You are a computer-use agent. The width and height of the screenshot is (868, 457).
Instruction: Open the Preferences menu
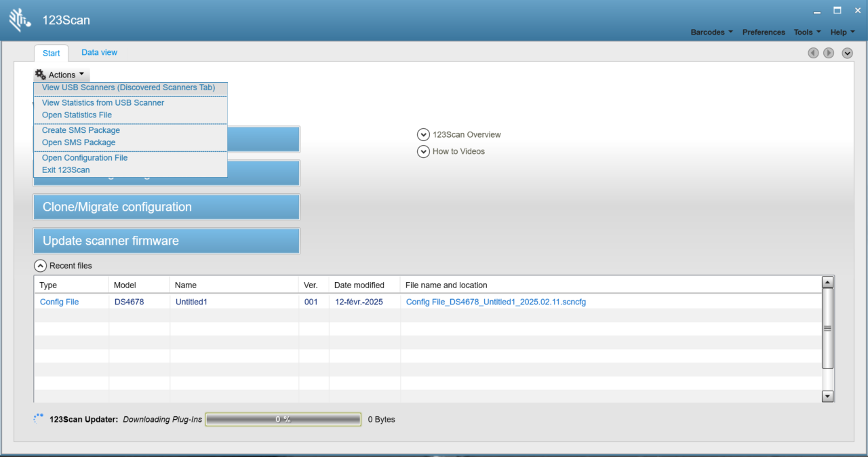tap(764, 32)
